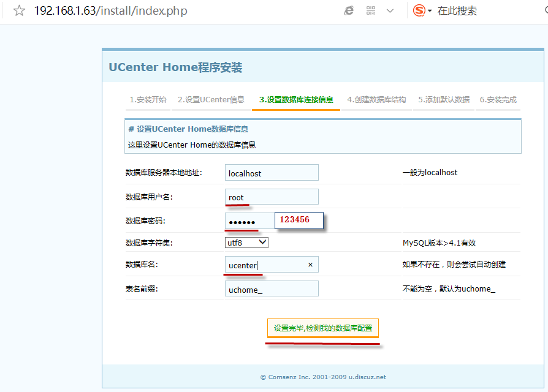Select step 6.安装完成 tab

(498, 100)
